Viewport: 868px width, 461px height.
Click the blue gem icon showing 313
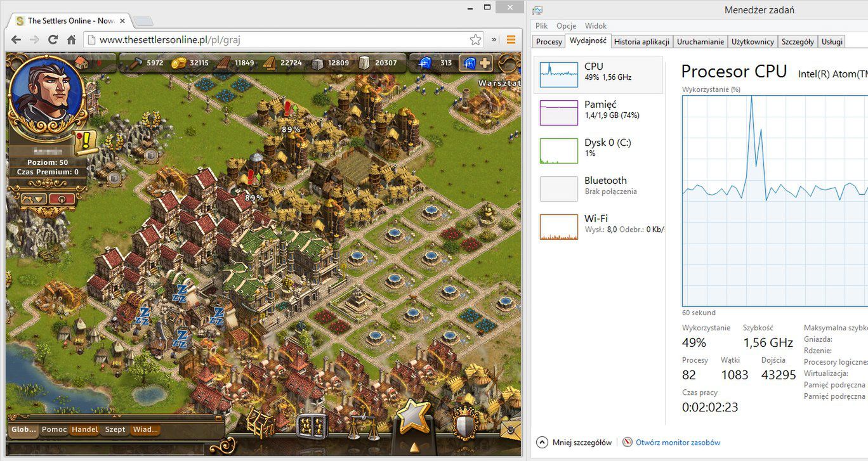[x=424, y=63]
